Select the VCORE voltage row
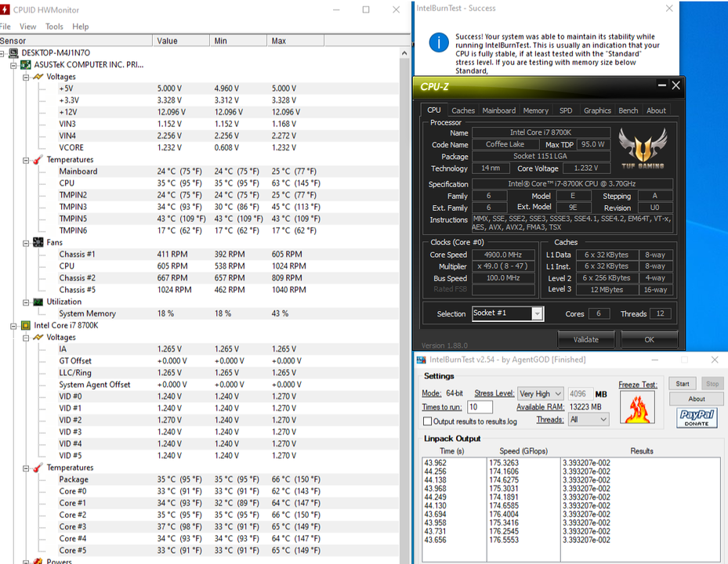This screenshot has height=564, width=728. pos(199,147)
